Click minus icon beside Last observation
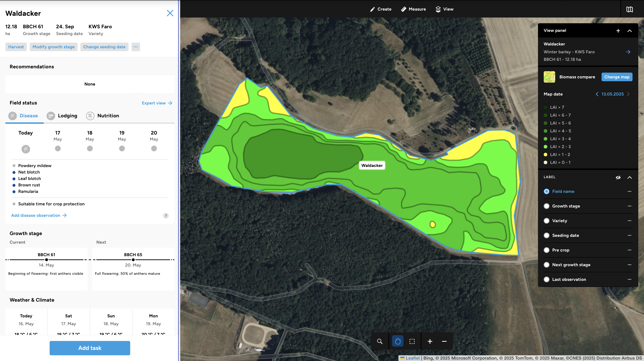Image resolution: width=644 pixels, height=361 pixels. (x=629, y=279)
